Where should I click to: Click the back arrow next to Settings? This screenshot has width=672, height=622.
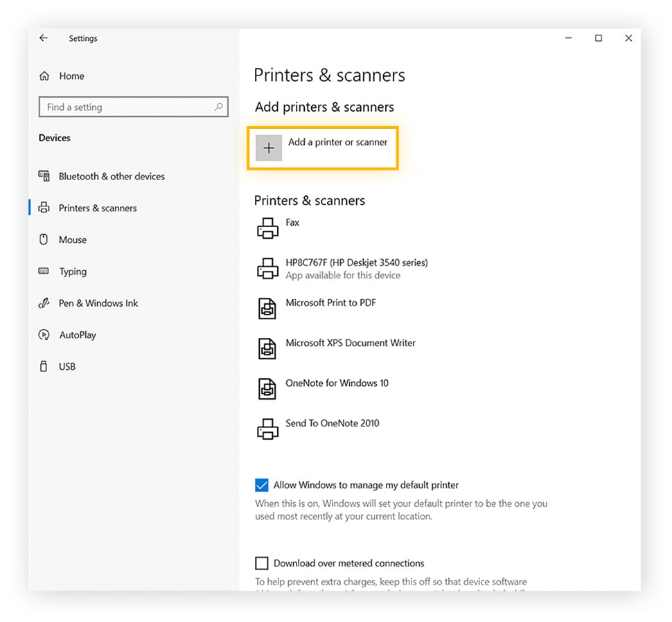(43, 38)
